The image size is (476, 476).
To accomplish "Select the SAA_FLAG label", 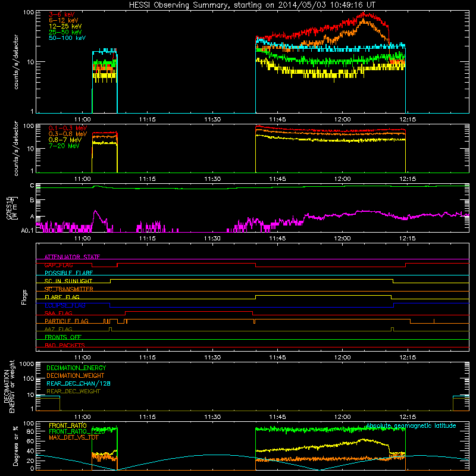I will point(58,313).
